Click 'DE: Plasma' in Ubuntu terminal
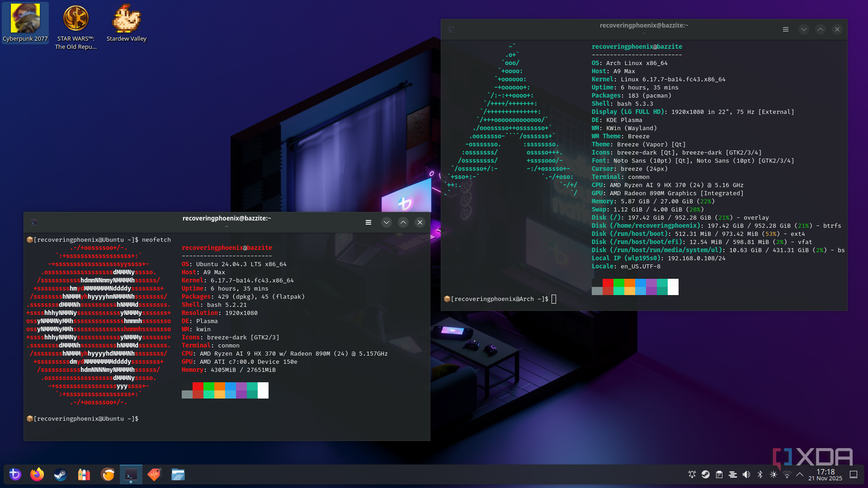868x488 pixels. [200, 321]
